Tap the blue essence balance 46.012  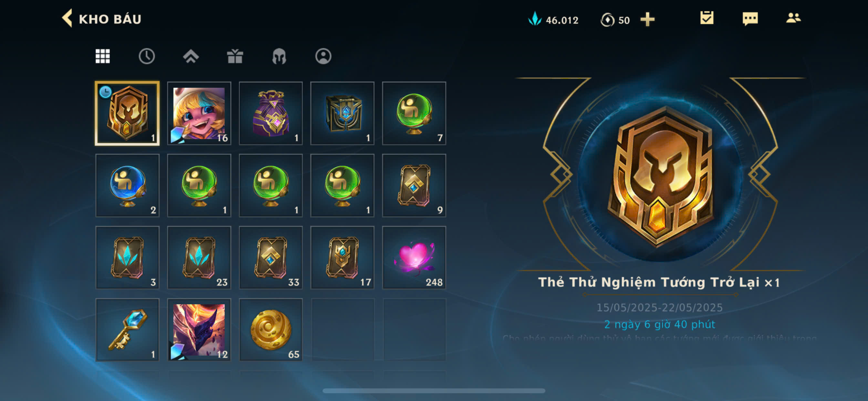553,20
